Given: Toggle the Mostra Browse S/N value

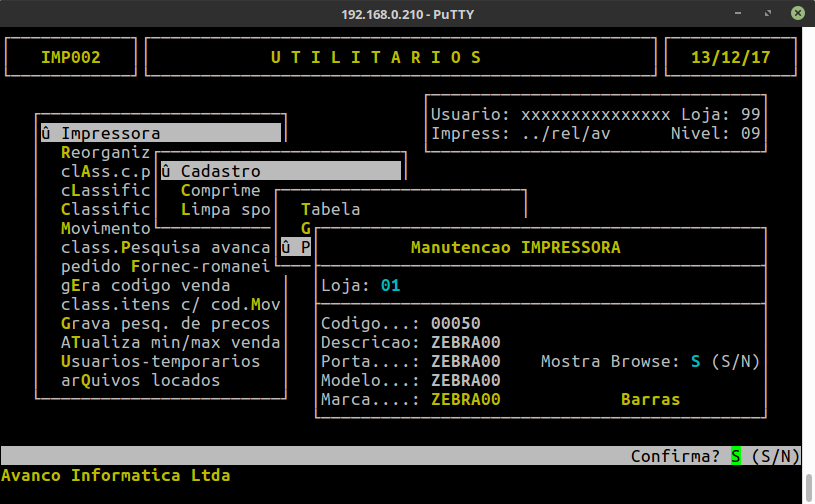Looking at the screenshot, I should [x=695, y=361].
